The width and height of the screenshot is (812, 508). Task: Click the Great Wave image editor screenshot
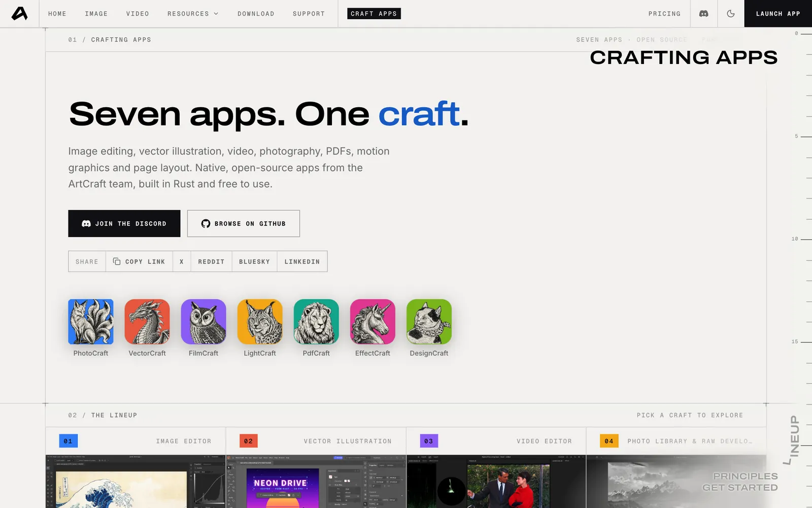click(x=136, y=482)
